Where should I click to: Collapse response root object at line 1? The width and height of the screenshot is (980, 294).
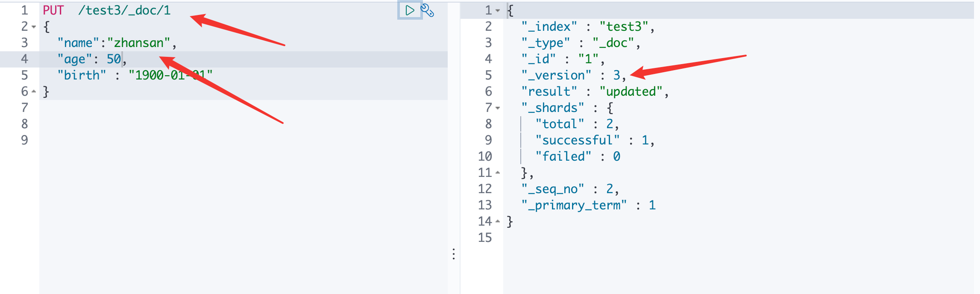[x=498, y=10]
